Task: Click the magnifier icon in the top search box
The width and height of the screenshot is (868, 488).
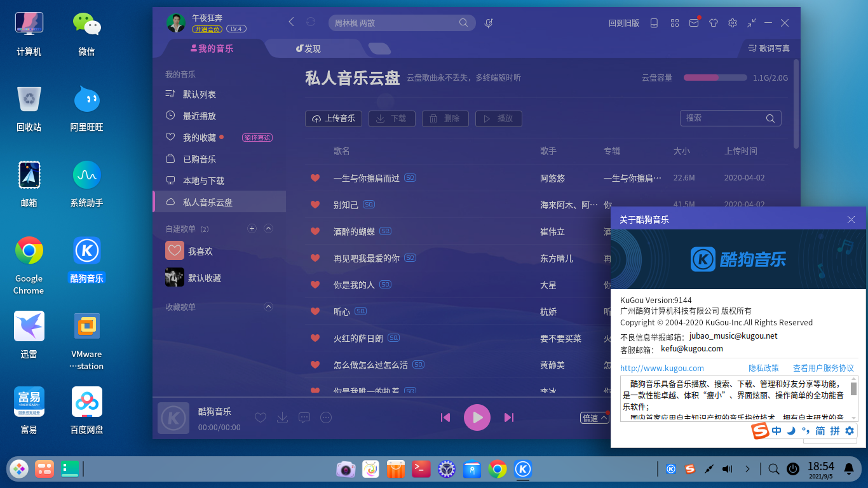Action: tap(464, 23)
